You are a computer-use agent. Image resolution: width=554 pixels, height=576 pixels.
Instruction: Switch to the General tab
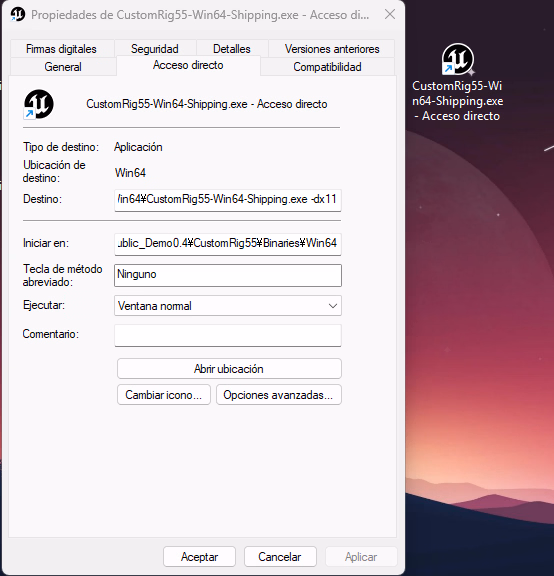(x=63, y=67)
